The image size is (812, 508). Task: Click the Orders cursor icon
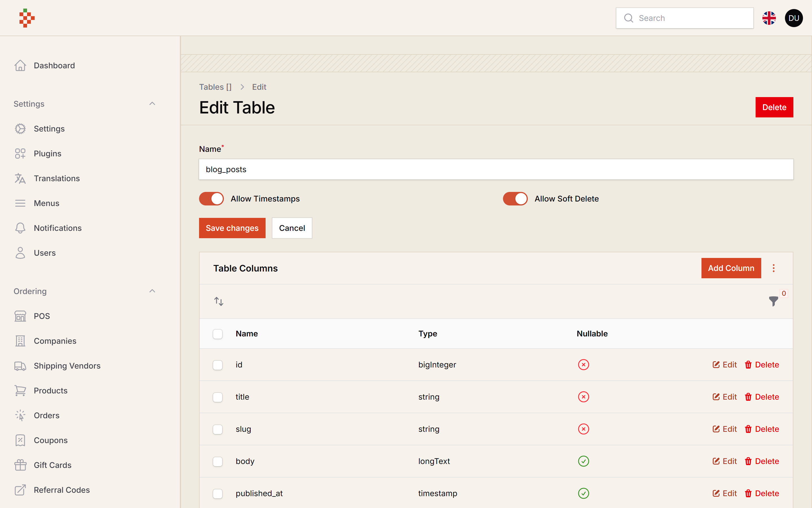tap(20, 416)
